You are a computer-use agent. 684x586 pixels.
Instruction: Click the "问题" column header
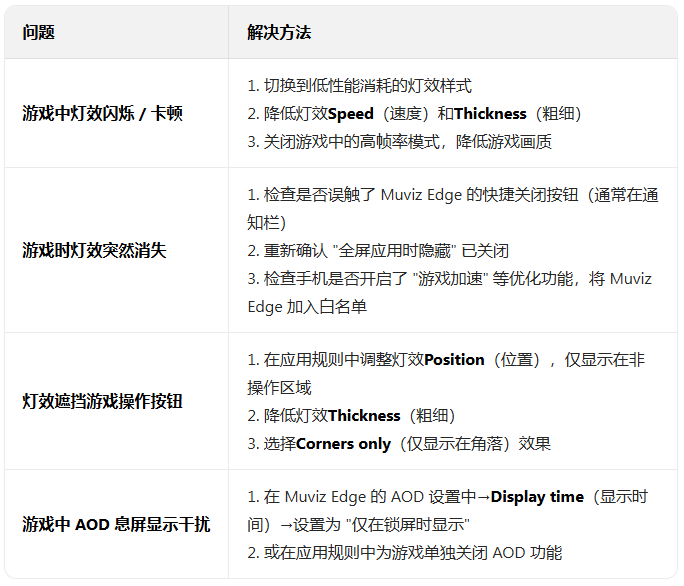click(39, 33)
